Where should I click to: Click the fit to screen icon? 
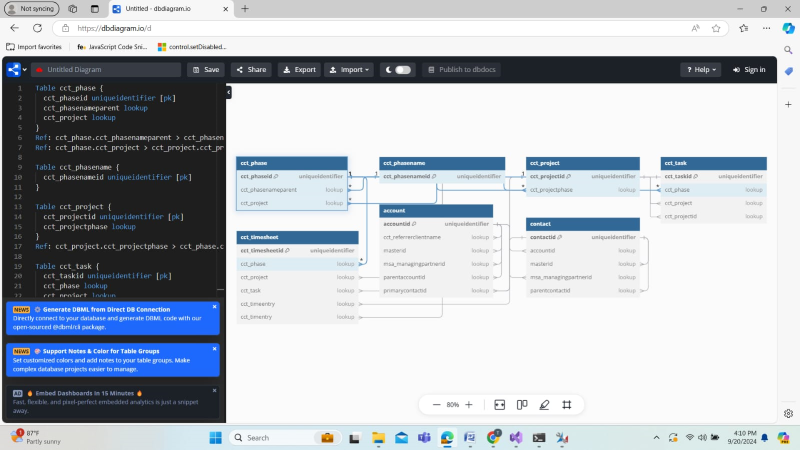(499, 405)
